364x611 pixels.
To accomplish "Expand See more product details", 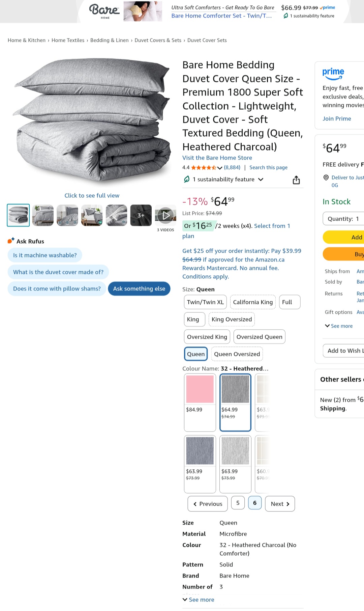I will 199,600.
